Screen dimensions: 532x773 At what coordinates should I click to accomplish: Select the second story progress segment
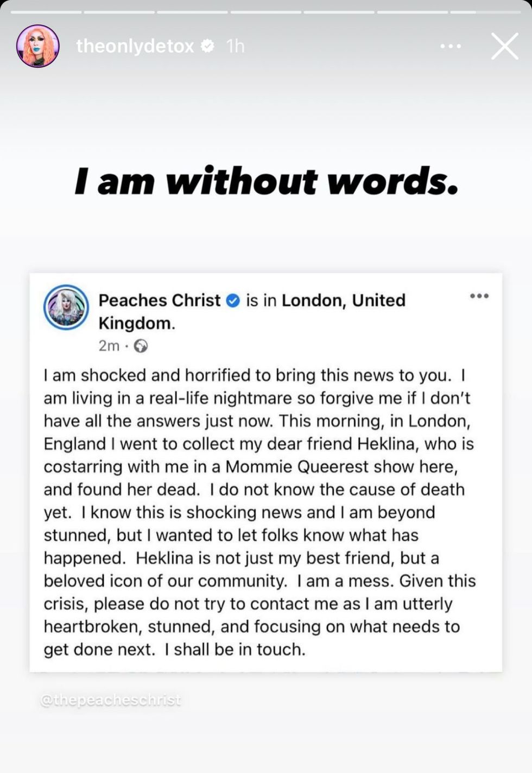pyautogui.click(x=119, y=11)
